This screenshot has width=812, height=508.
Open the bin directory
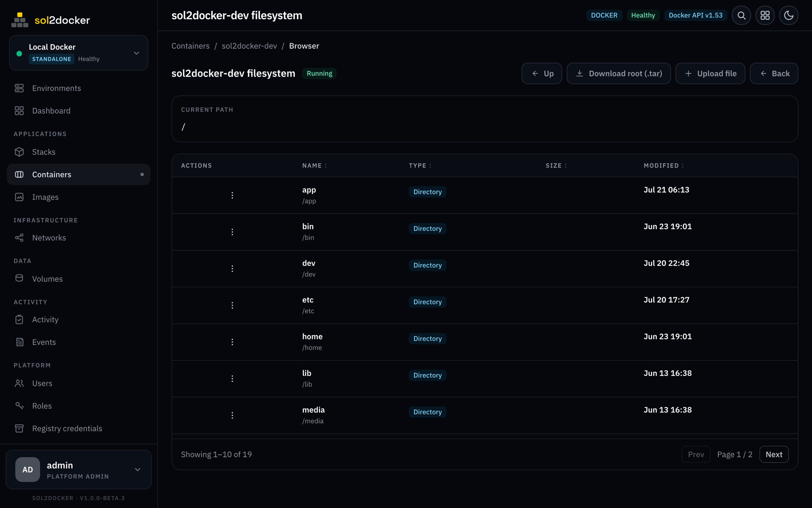(x=308, y=226)
